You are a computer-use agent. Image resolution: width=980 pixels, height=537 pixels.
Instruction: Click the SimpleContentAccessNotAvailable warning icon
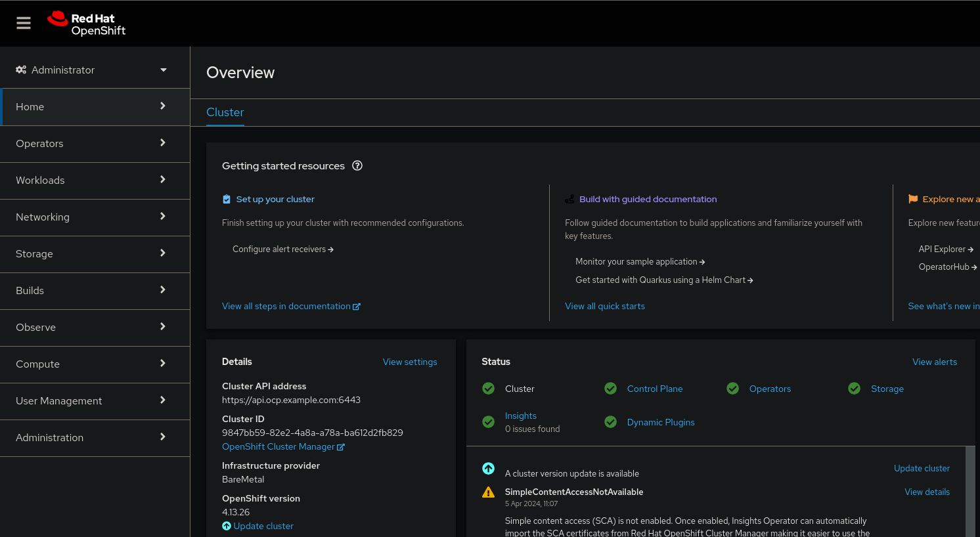pyautogui.click(x=488, y=492)
